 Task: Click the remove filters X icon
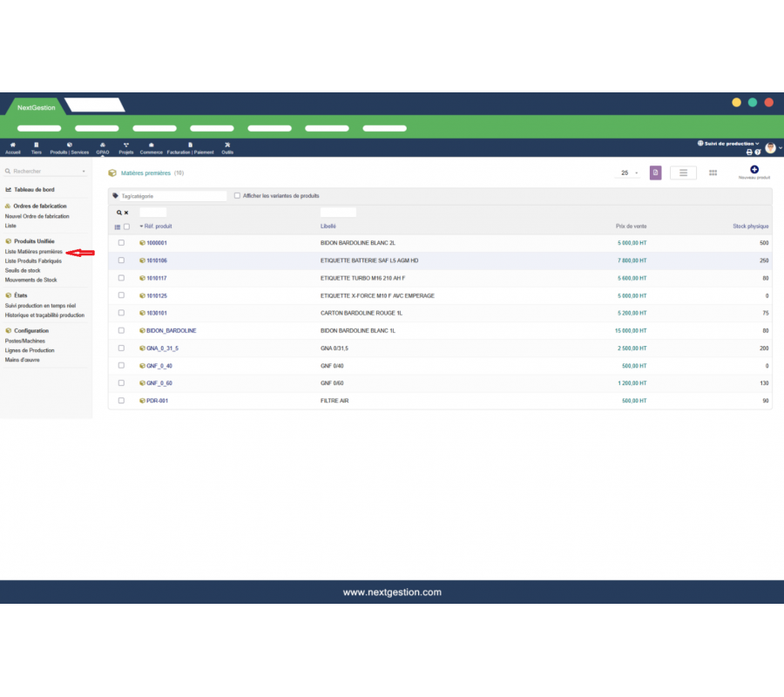(126, 213)
